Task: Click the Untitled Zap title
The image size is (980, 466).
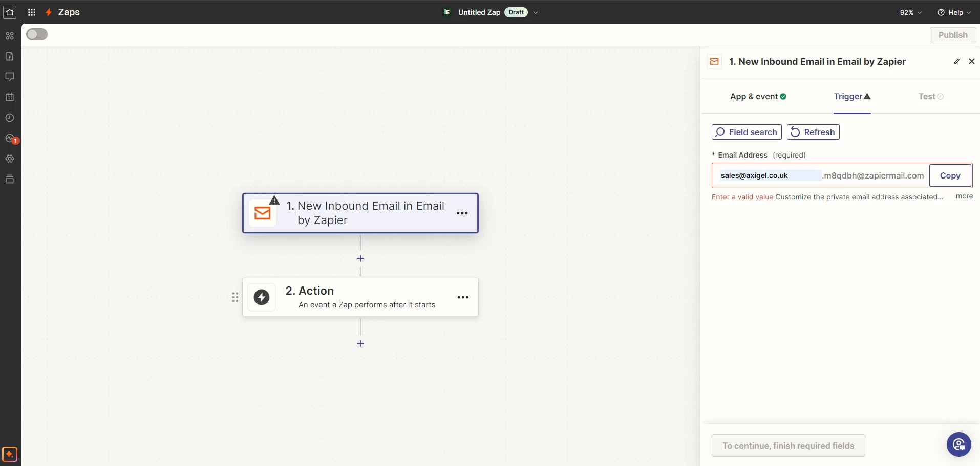Action: pos(479,12)
